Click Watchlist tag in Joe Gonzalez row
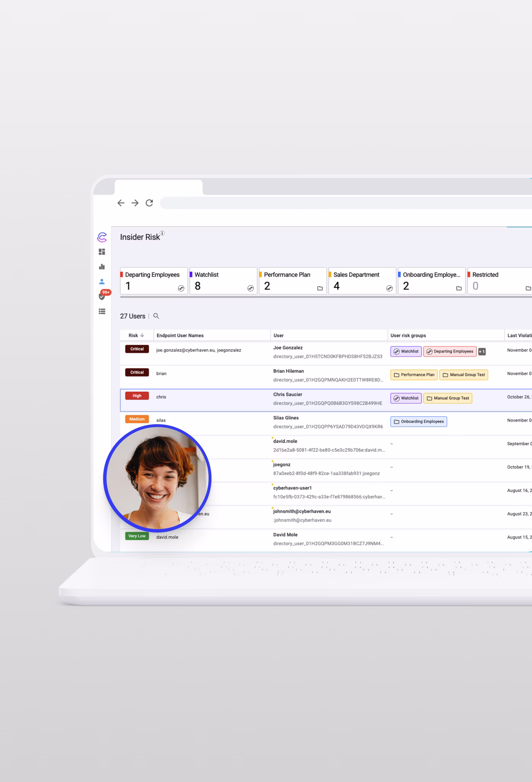Screen dimensions: 532x782 coord(406,351)
